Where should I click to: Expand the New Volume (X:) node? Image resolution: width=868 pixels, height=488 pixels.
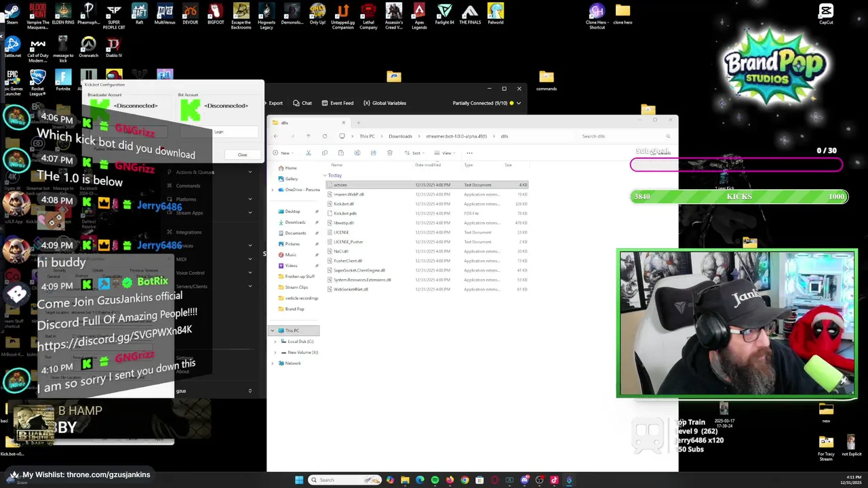276,352
